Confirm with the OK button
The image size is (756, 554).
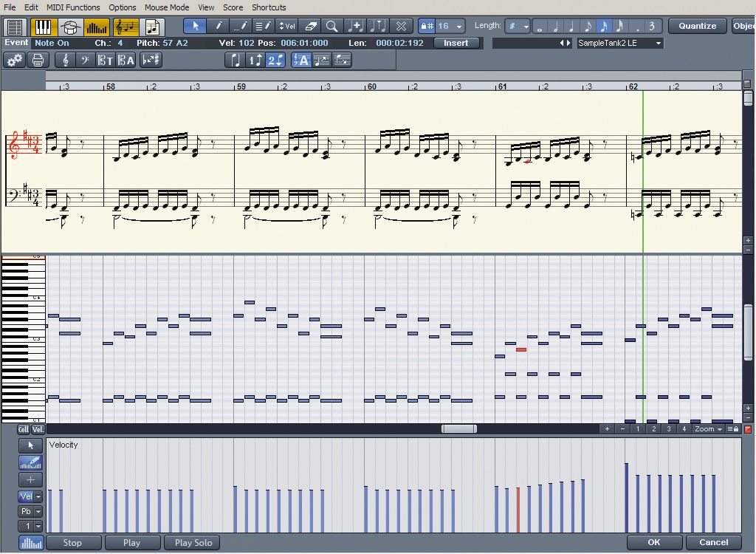point(654,542)
